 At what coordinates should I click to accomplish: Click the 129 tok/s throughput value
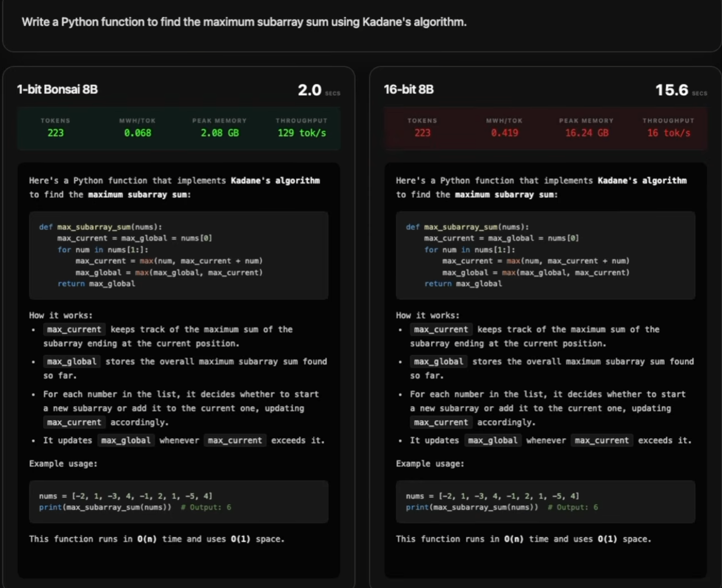pyautogui.click(x=302, y=133)
